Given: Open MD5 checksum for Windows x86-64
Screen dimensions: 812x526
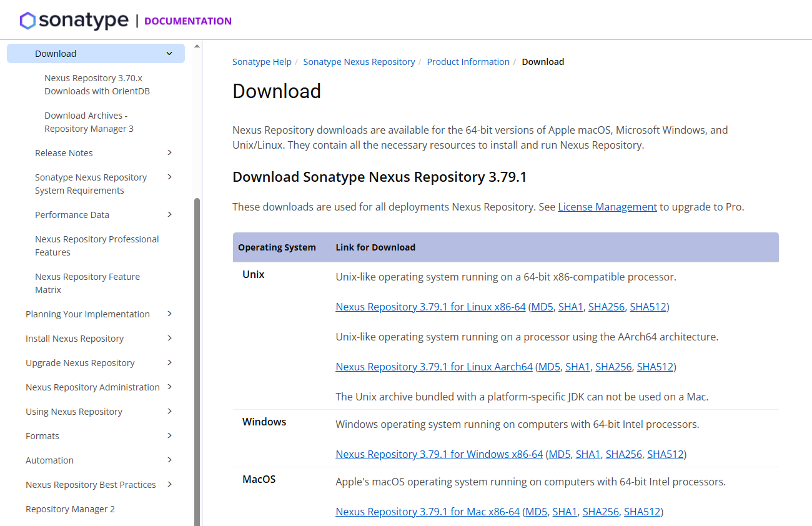Looking at the screenshot, I should click(560, 454).
